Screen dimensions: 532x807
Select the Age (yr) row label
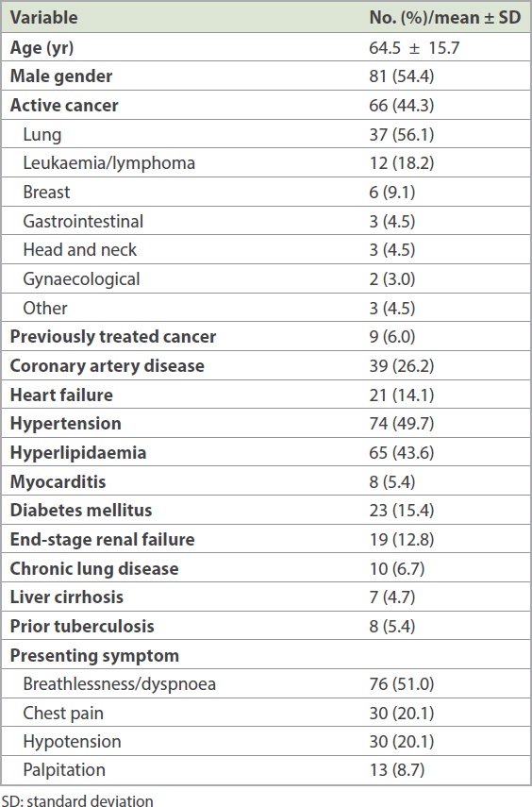click(42, 48)
